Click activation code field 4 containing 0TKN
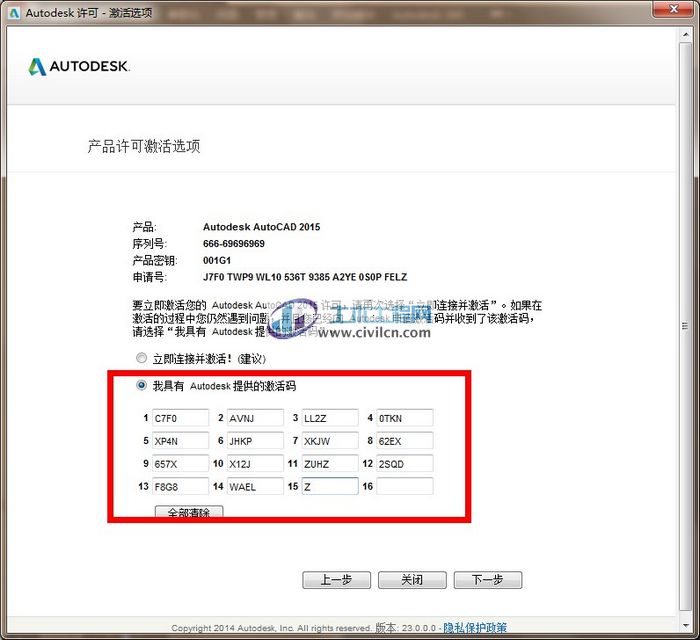Image resolution: width=700 pixels, height=640 pixels. pos(405,418)
